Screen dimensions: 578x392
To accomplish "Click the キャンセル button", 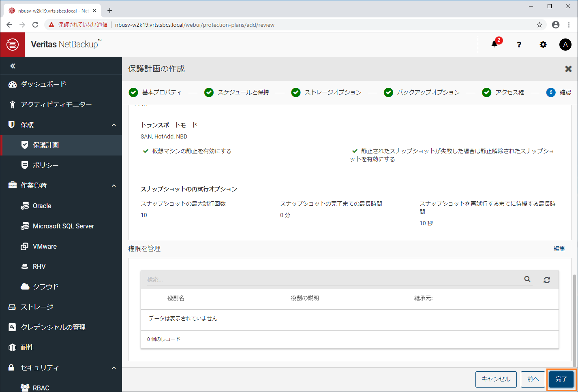I will pos(496,379).
